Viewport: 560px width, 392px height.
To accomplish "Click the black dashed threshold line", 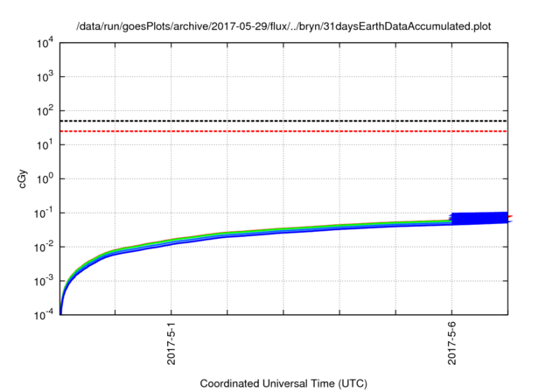I will tap(283, 121).
